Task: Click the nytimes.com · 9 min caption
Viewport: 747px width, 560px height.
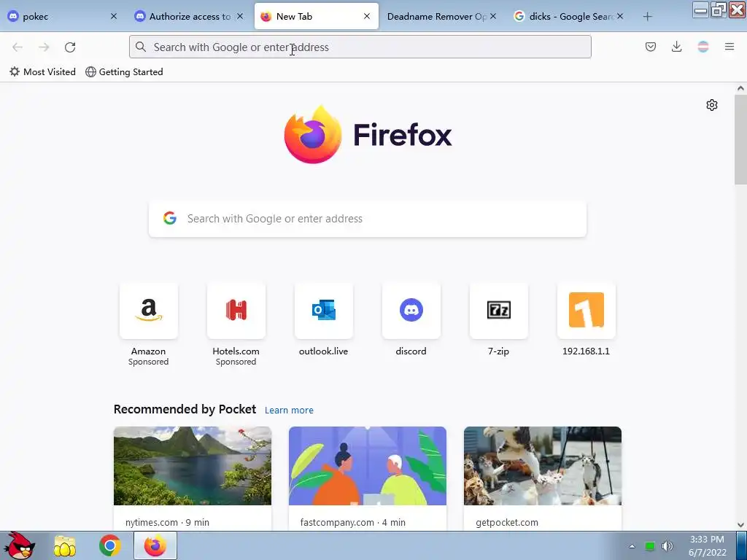Action: click(x=167, y=522)
